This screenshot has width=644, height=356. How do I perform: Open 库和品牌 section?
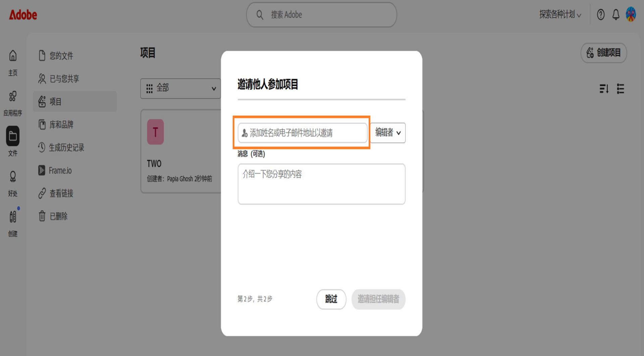coord(75,124)
